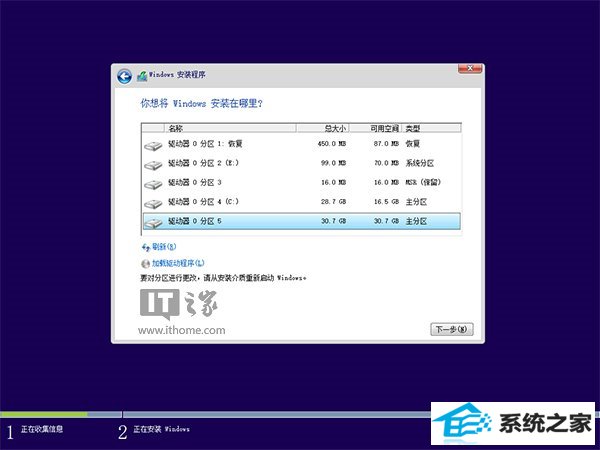The height and width of the screenshot is (450, 600).
Task: Click the 87.0 MB free space cell
Action: (386, 144)
